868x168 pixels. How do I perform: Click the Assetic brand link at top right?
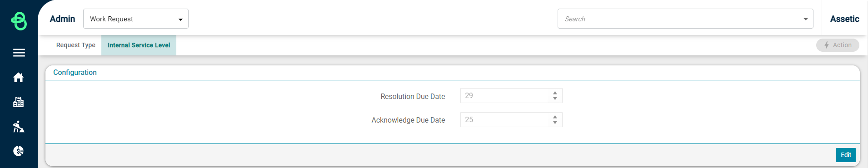point(844,19)
